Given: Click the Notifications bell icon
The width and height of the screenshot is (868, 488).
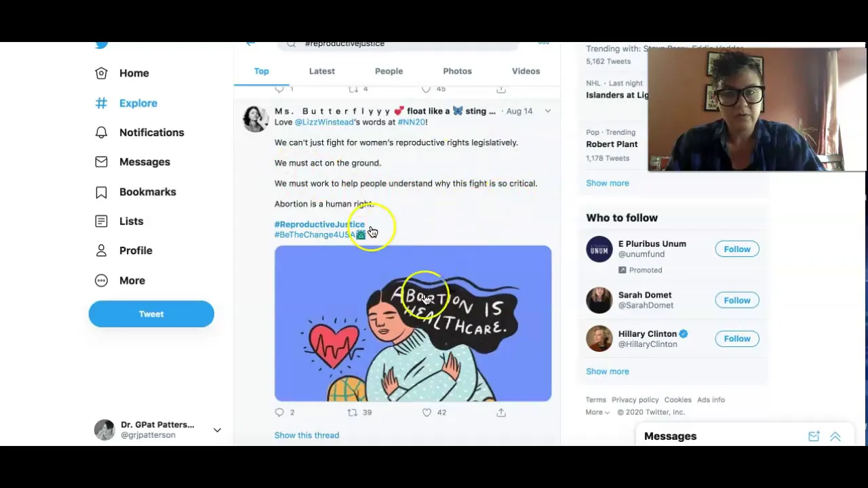Looking at the screenshot, I should (101, 132).
